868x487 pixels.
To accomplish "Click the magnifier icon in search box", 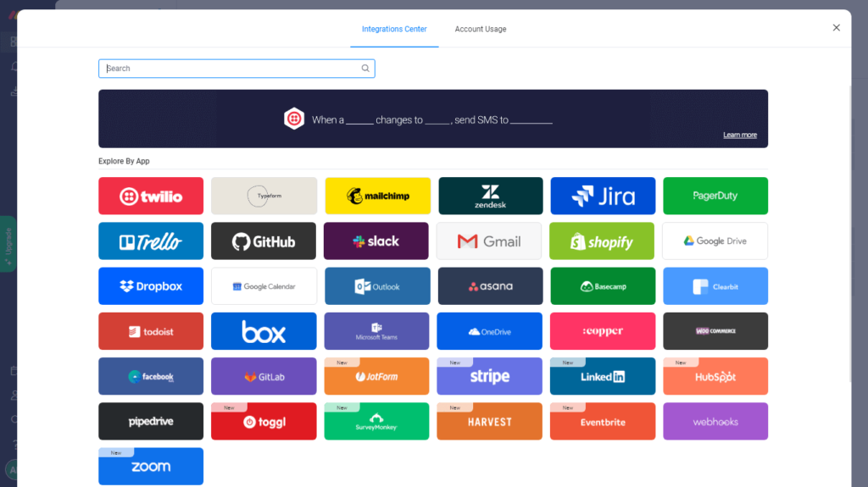I will coord(365,69).
